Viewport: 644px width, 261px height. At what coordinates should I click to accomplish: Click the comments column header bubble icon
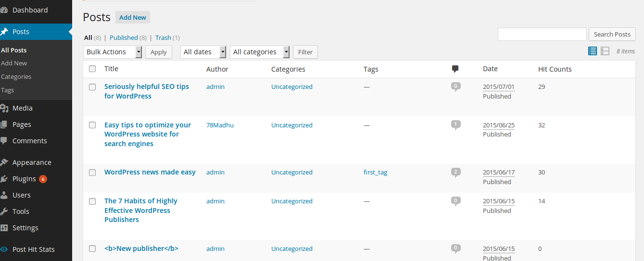(x=455, y=69)
